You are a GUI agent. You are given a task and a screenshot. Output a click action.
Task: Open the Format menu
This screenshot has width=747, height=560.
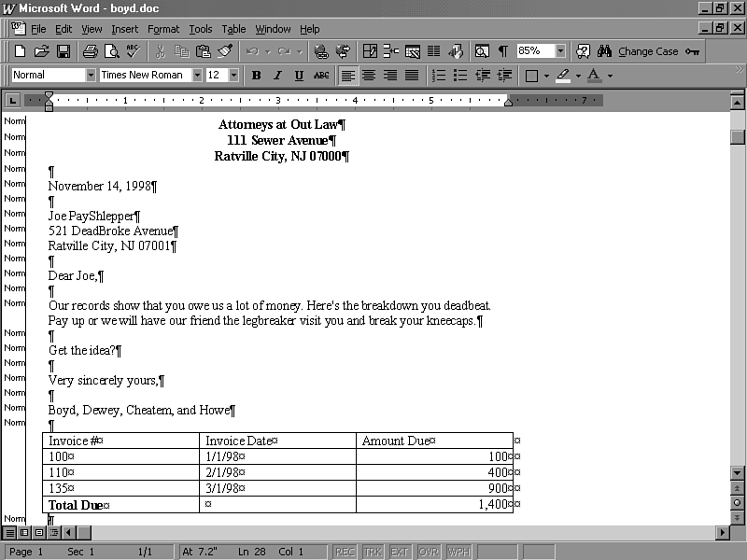click(163, 29)
